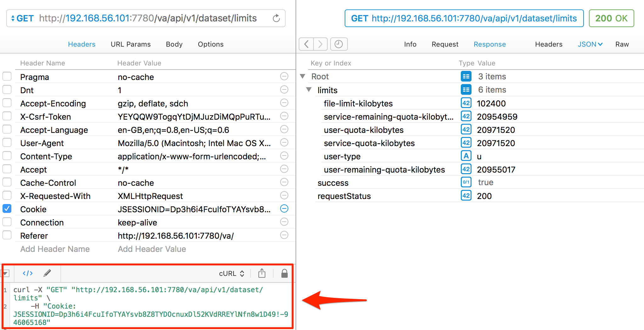Go to the previous response with back arrow
The width and height of the screenshot is (644, 330).
306,44
